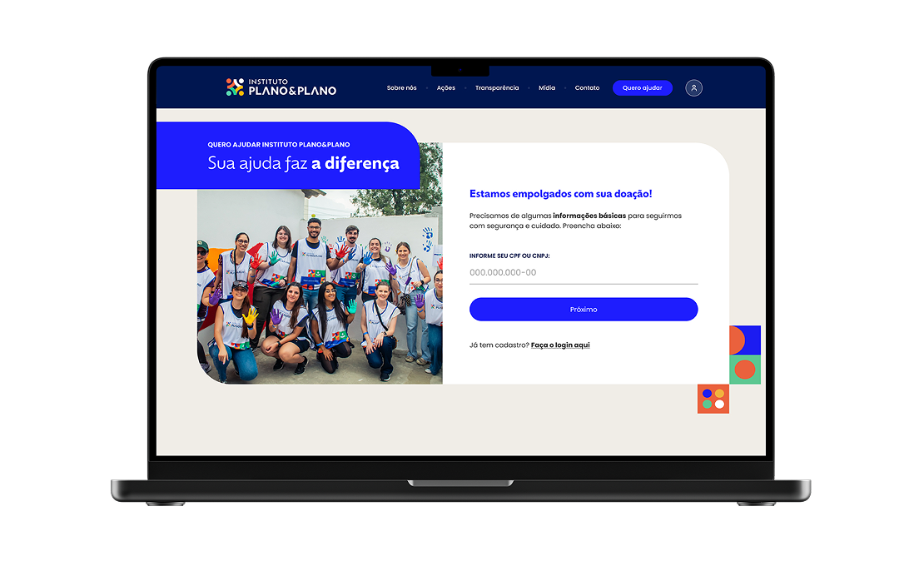This screenshot has height=561, width=924.
Task: Open the user profile icon
Action: coord(693,87)
